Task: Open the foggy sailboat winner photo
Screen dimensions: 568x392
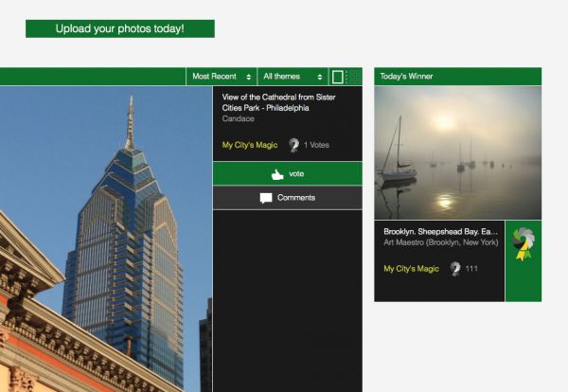Action: point(457,152)
